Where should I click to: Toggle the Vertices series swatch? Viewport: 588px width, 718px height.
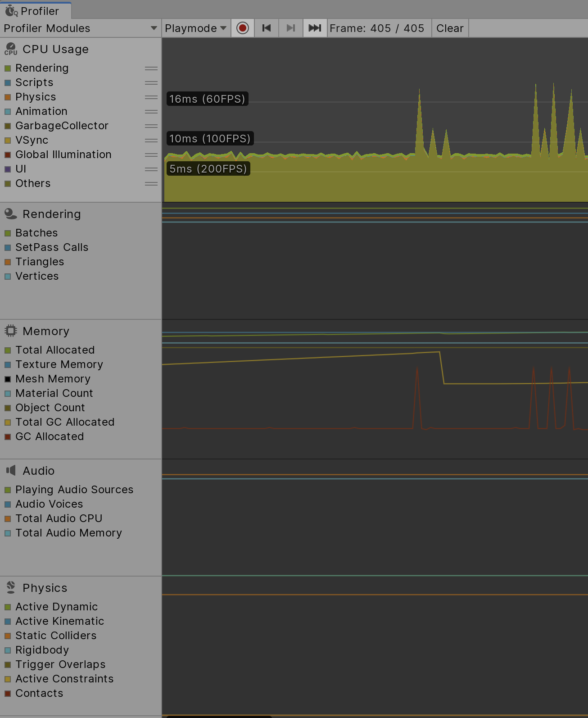coord(8,277)
